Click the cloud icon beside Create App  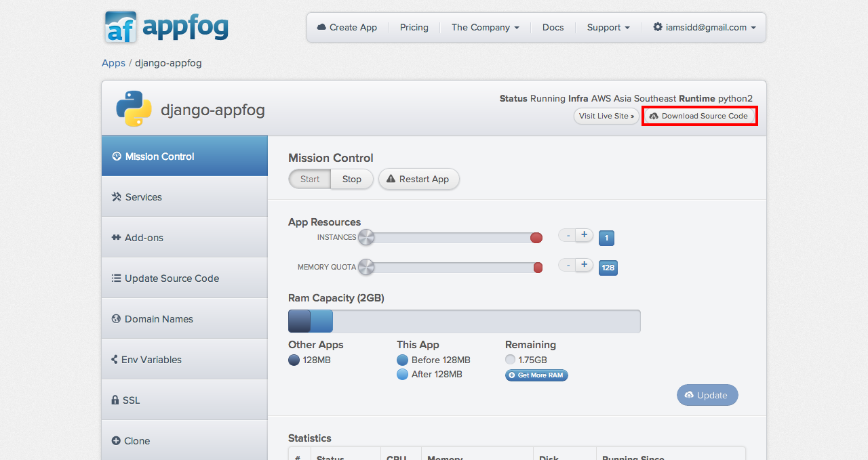[x=321, y=27]
